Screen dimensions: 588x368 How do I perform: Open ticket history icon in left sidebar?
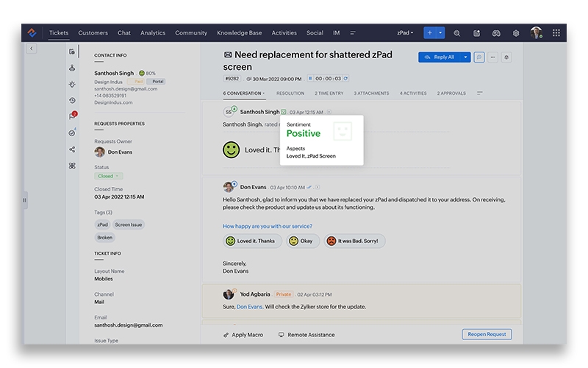[72, 101]
